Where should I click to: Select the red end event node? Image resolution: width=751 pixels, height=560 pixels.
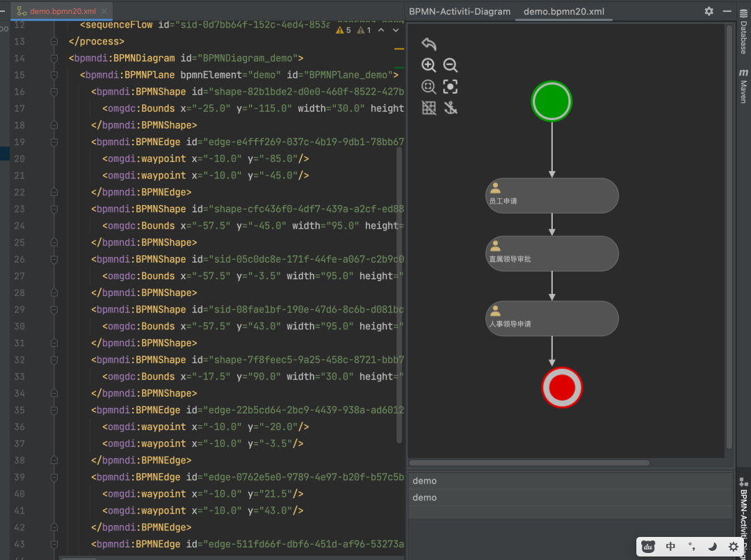click(562, 388)
